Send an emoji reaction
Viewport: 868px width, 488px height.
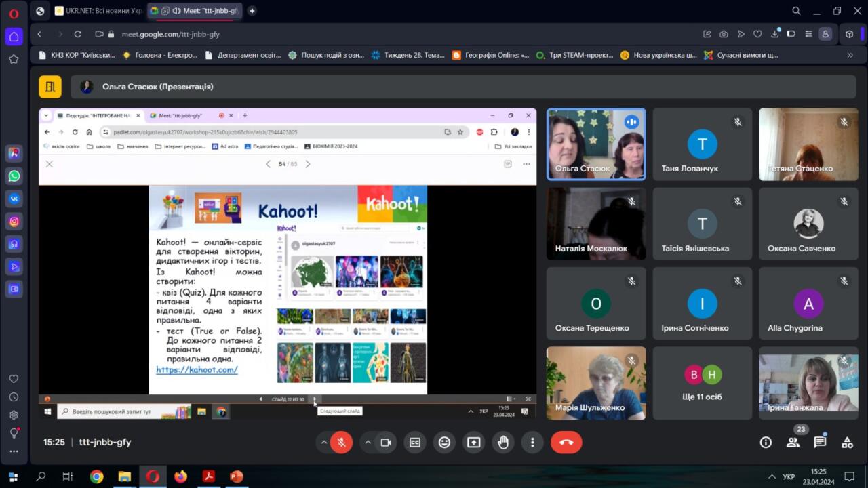pyautogui.click(x=444, y=443)
